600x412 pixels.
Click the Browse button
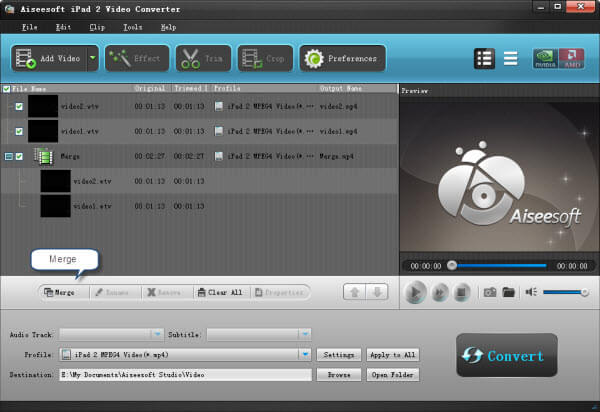click(x=339, y=375)
